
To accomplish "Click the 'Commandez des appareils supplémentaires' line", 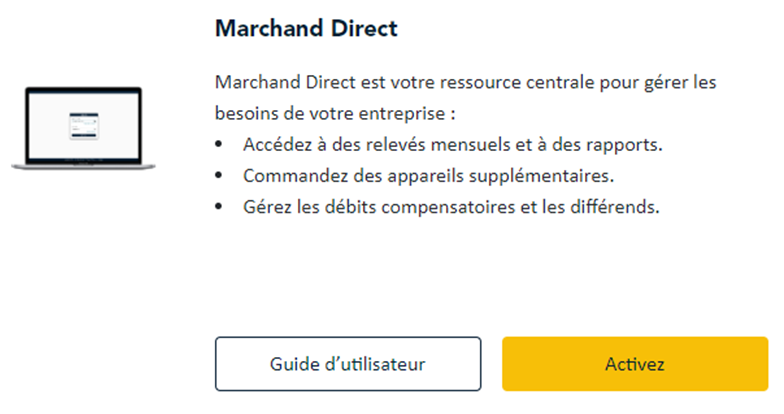I will 428,176.
